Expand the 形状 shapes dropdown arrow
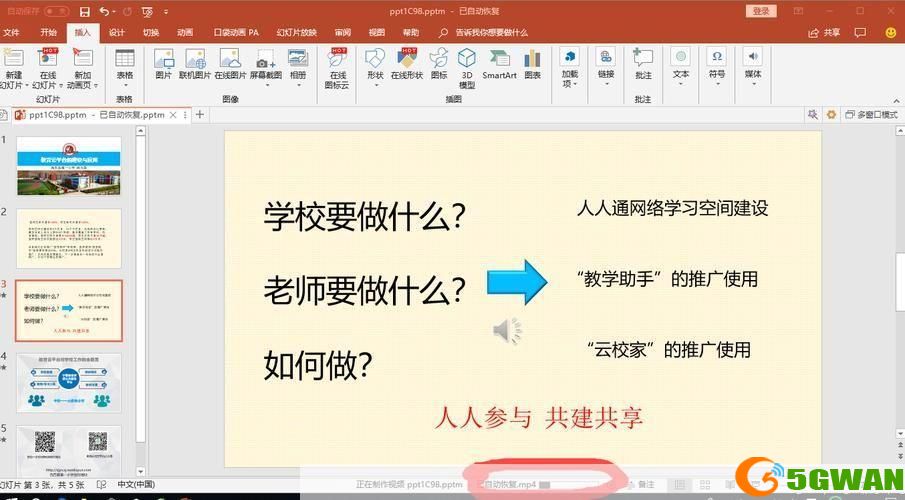The image size is (905, 500). click(376, 85)
